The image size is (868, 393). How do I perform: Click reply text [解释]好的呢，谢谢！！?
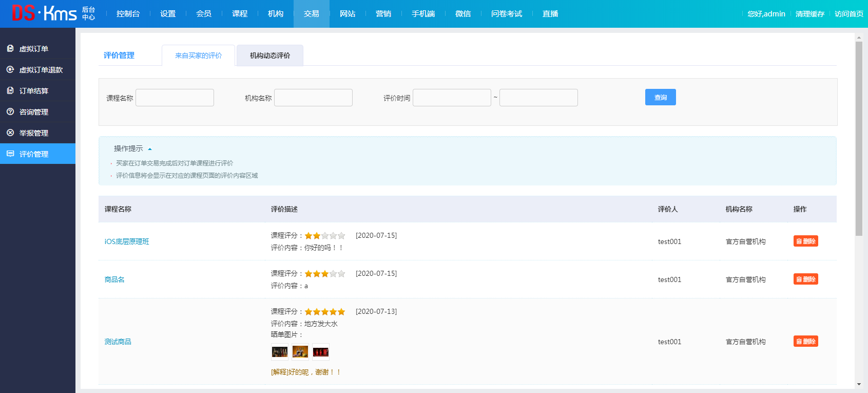[306, 372]
